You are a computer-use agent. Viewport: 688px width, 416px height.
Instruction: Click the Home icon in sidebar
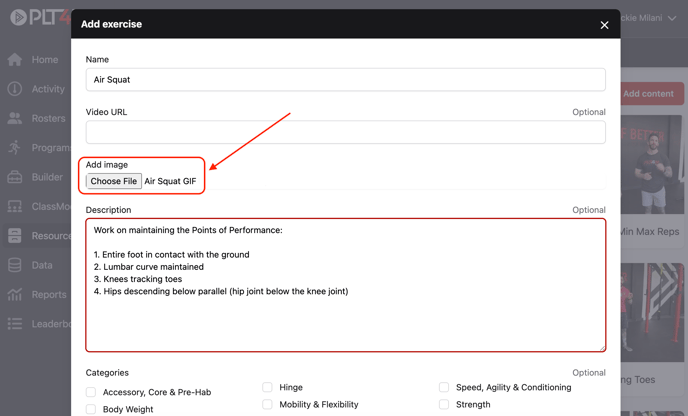coord(15,60)
